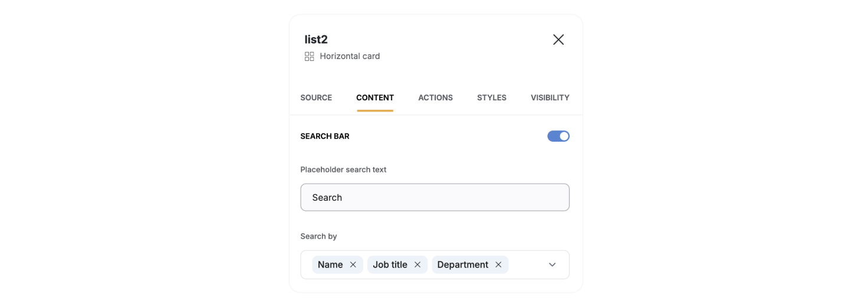Disable the Search Bar toggle
Screen dimensions: 868x307
coord(558,136)
